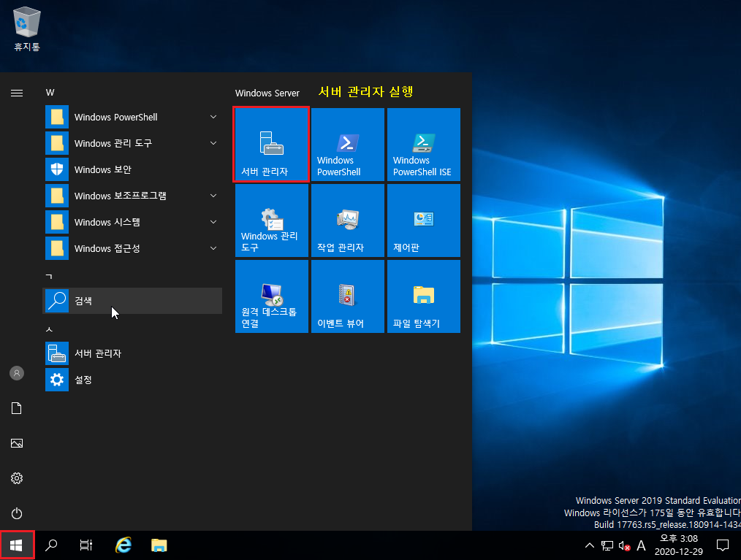Launch the Windows PowerShell tile
This screenshot has height=560, width=741.
[347, 145]
